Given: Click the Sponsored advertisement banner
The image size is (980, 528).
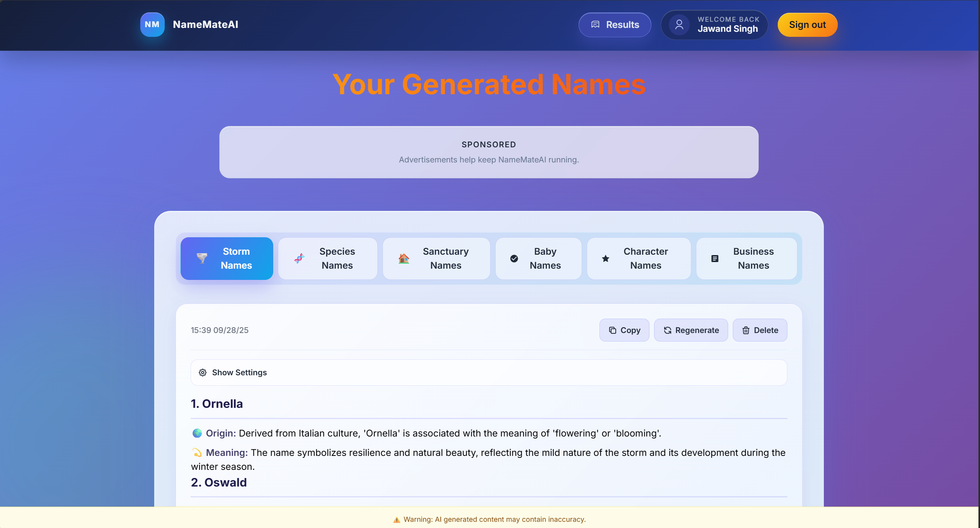Looking at the screenshot, I should click(x=488, y=152).
